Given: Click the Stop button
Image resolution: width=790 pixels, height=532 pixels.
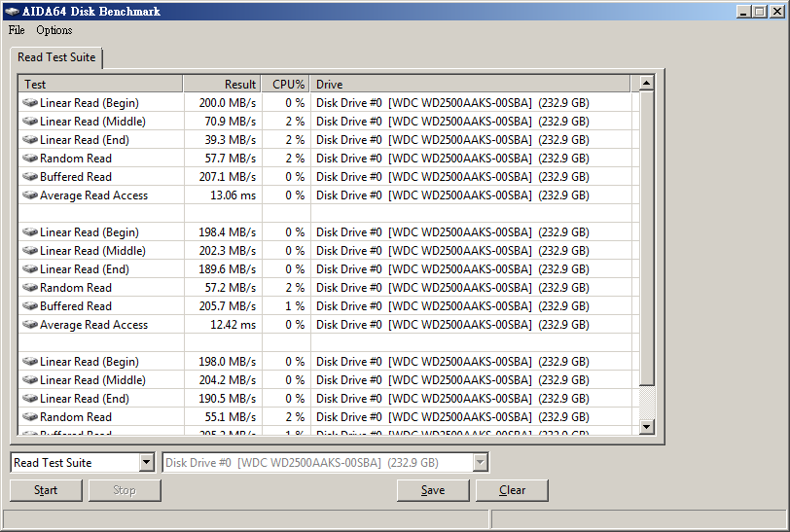Looking at the screenshot, I should click(x=125, y=490).
